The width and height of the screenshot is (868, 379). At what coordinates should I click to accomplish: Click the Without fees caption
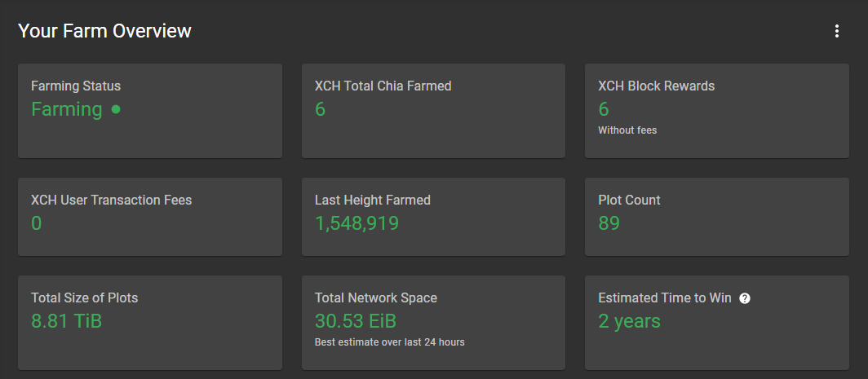click(627, 130)
